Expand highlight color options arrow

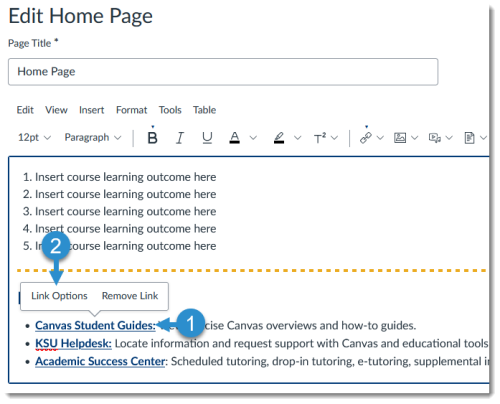click(297, 138)
